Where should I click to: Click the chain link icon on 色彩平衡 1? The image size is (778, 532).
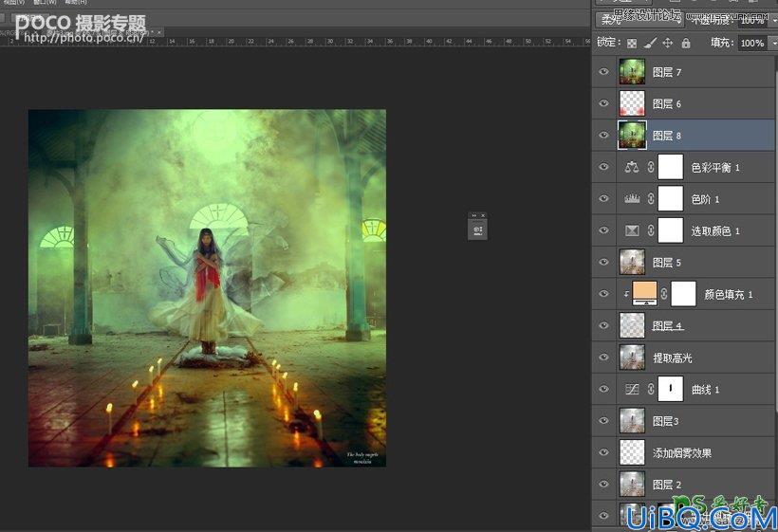click(x=651, y=167)
